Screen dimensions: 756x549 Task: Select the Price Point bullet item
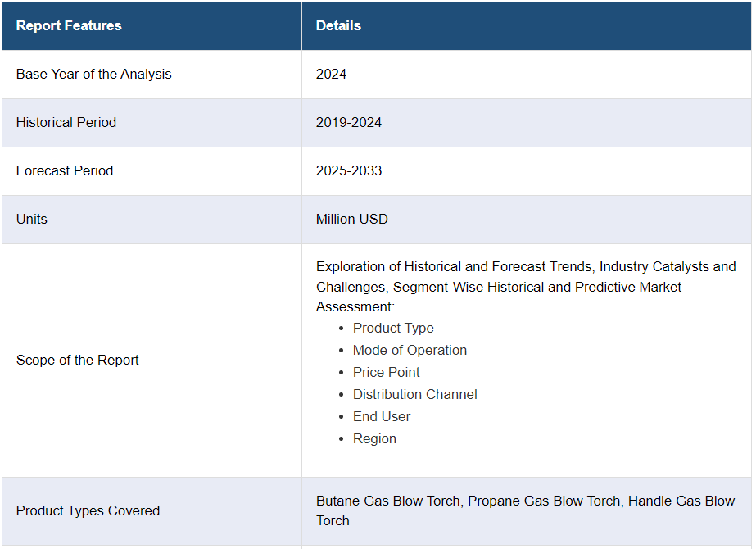[387, 372]
